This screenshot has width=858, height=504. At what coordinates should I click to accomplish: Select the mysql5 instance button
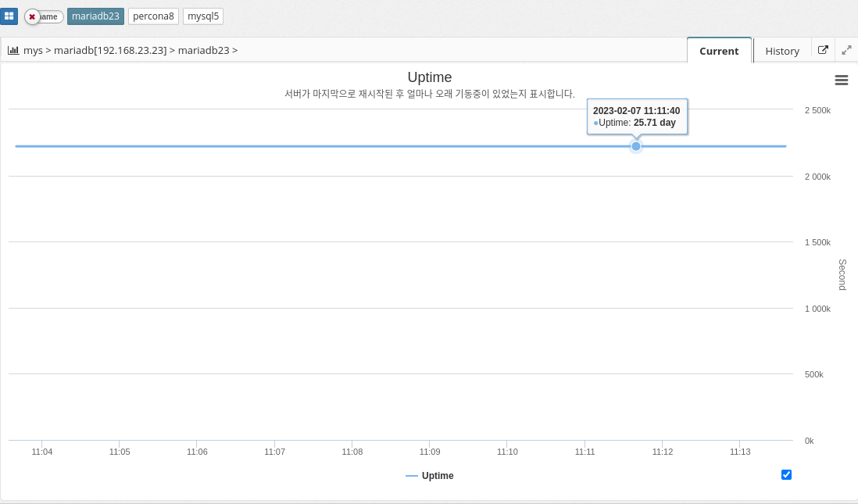203,16
